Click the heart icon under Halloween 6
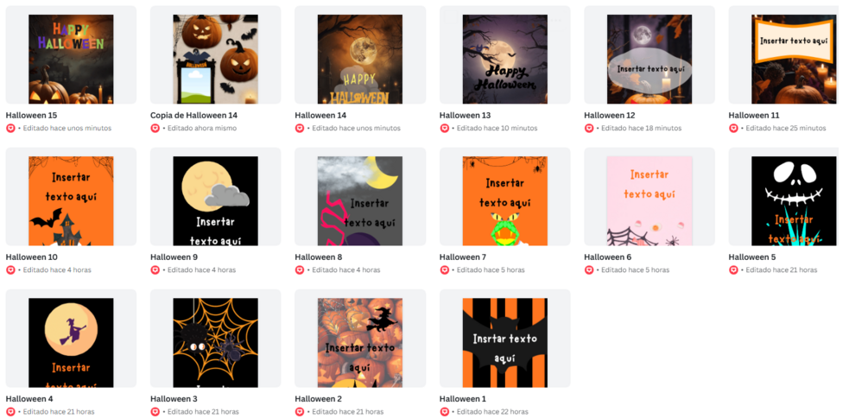This screenshot has width=868, height=418. [589, 270]
